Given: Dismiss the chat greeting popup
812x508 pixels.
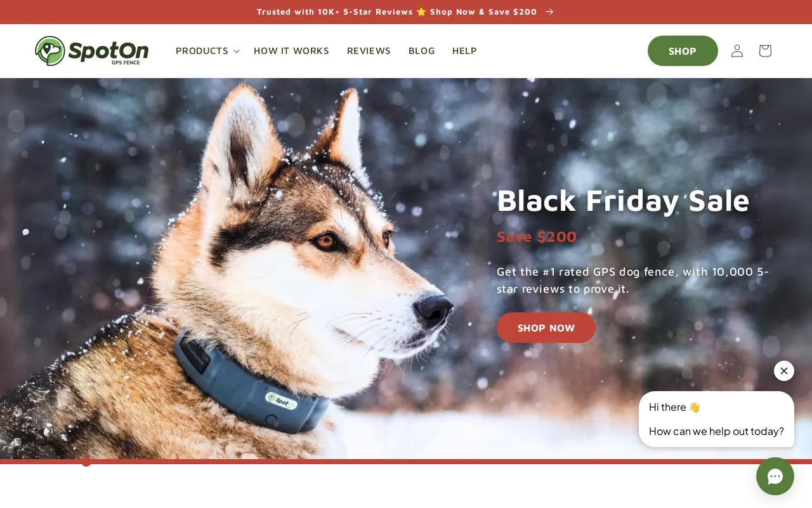Looking at the screenshot, I should point(784,371).
